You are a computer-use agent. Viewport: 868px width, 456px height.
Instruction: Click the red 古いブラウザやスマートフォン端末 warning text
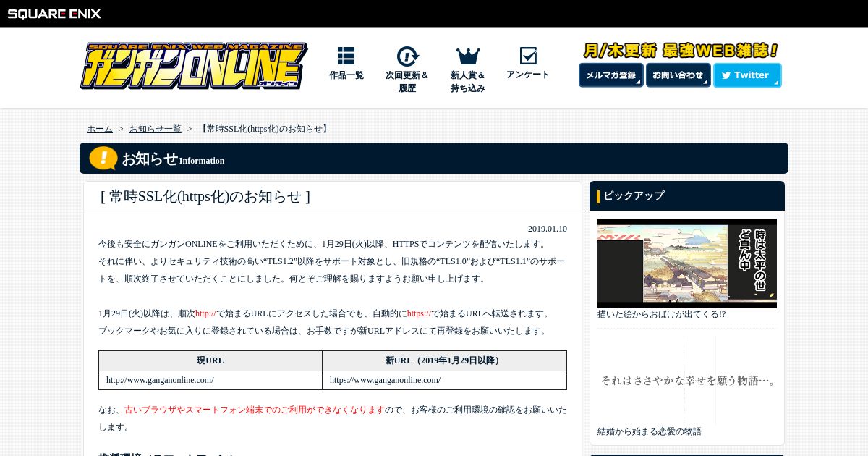point(255,410)
